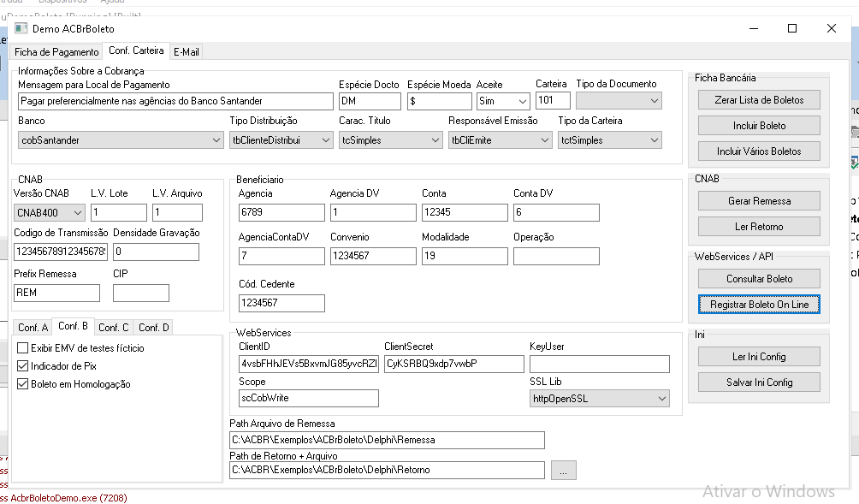The height and width of the screenshot is (504, 859).
Task: Maximize the Demo ACBrBoleto window
Action: click(x=792, y=28)
